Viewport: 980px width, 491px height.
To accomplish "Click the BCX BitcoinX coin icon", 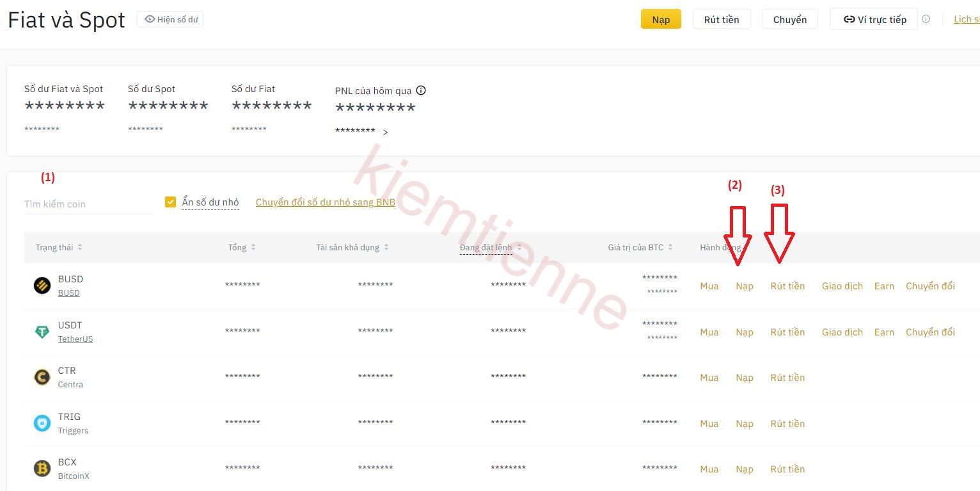I will click(42, 468).
